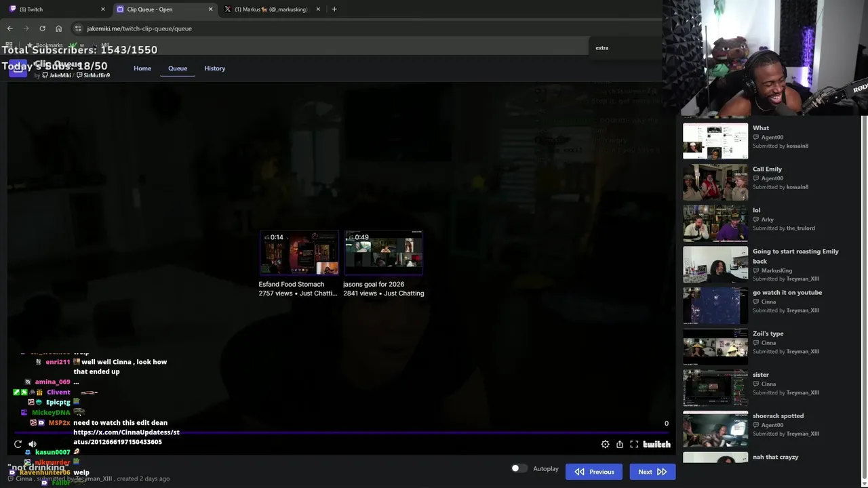Click the 'Esfand Food Stomach' title text
Viewport: 868px width, 488px height.
click(x=291, y=285)
